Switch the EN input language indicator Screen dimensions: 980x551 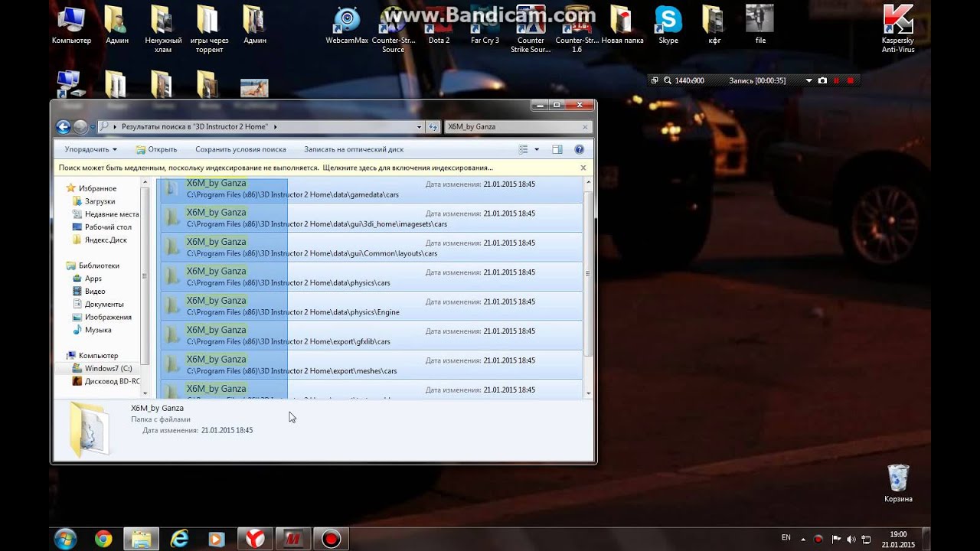[x=786, y=537]
